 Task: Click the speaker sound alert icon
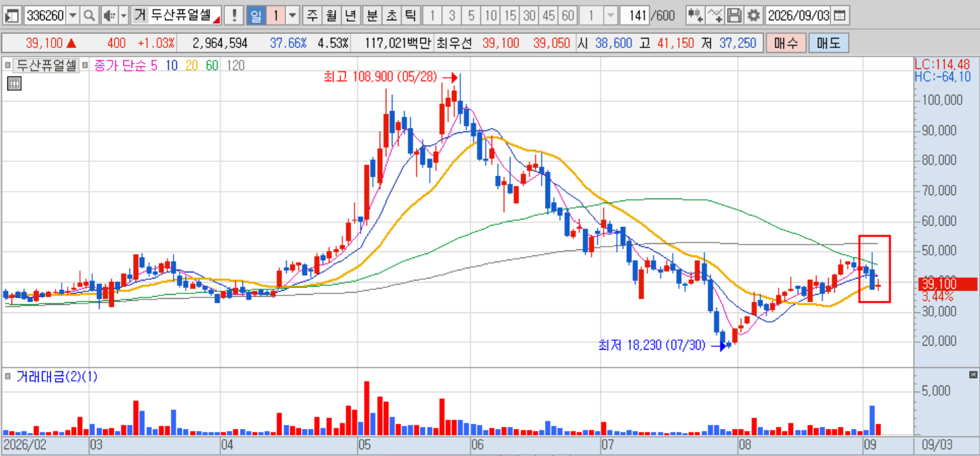click(109, 16)
